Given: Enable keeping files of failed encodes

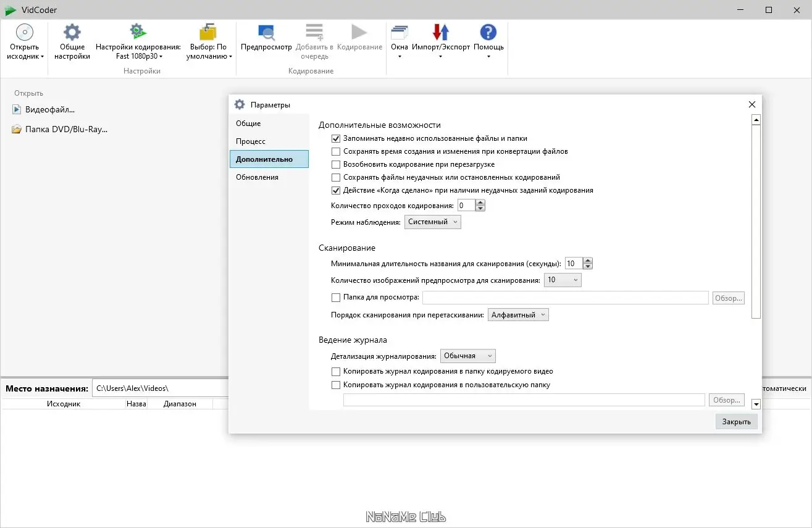Looking at the screenshot, I should [336, 177].
